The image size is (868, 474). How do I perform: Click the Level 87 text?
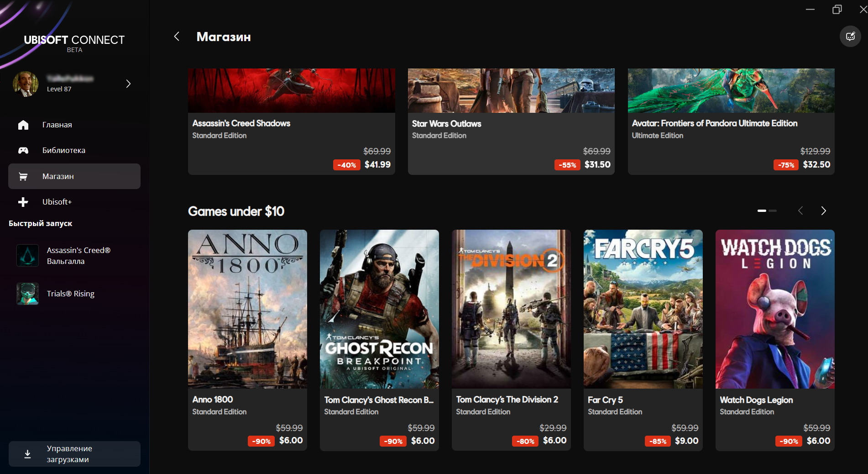pos(59,89)
